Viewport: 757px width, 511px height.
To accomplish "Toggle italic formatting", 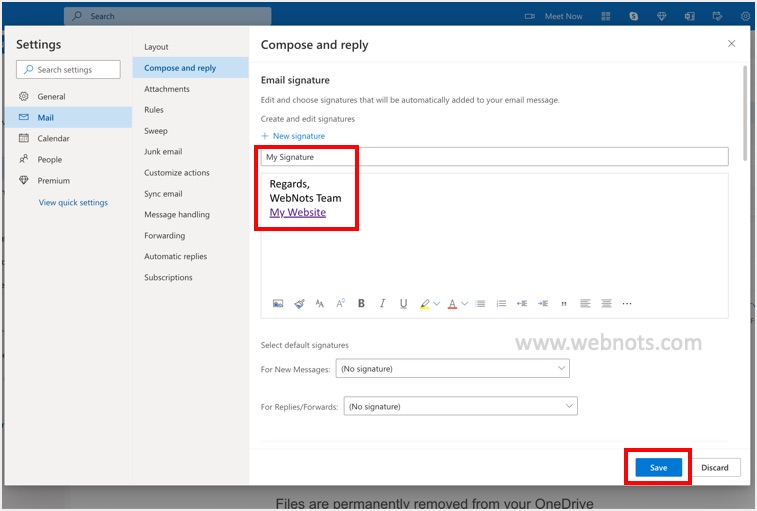I will pyautogui.click(x=382, y=303).
